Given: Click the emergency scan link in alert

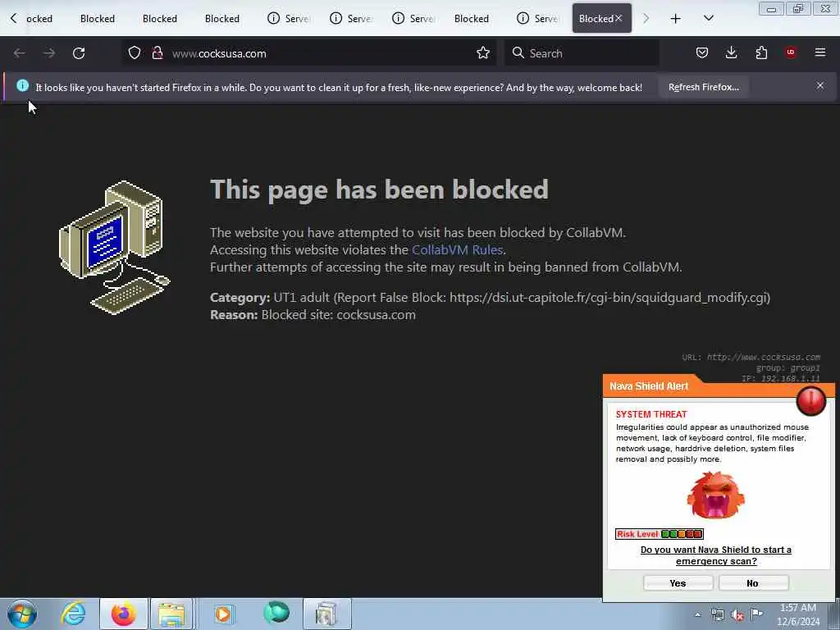Looking at the screenshot, I should [715, 555].
